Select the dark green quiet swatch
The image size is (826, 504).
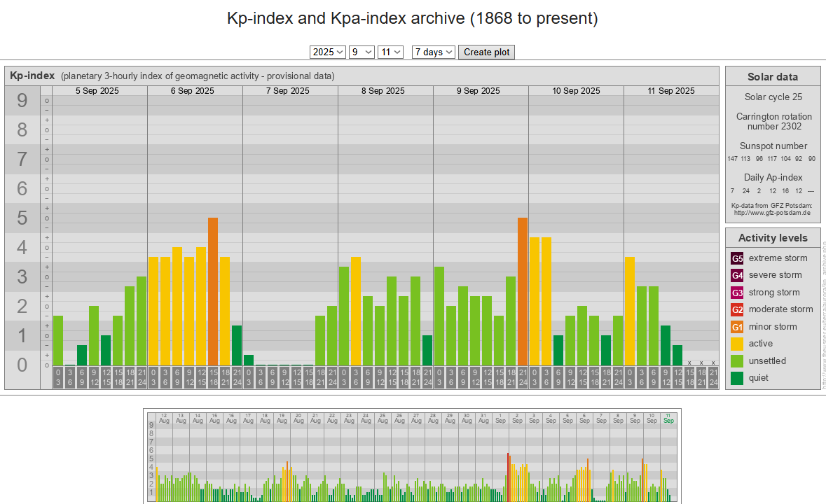pos(737,378)
